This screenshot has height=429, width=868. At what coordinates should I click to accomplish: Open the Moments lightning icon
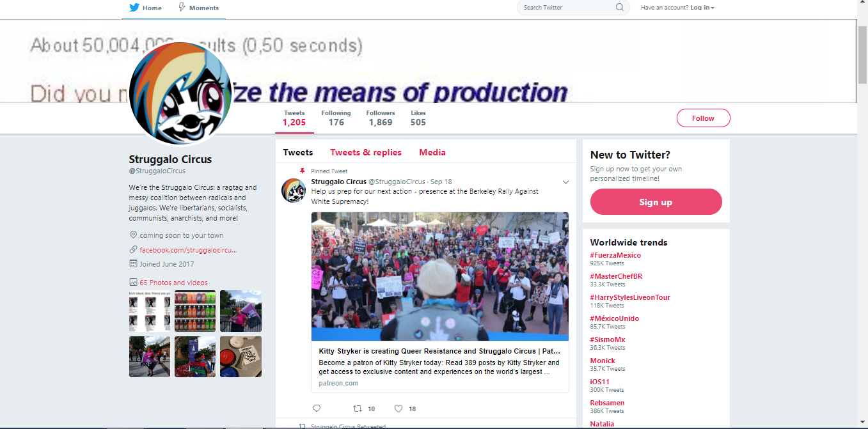pos(182,8)
